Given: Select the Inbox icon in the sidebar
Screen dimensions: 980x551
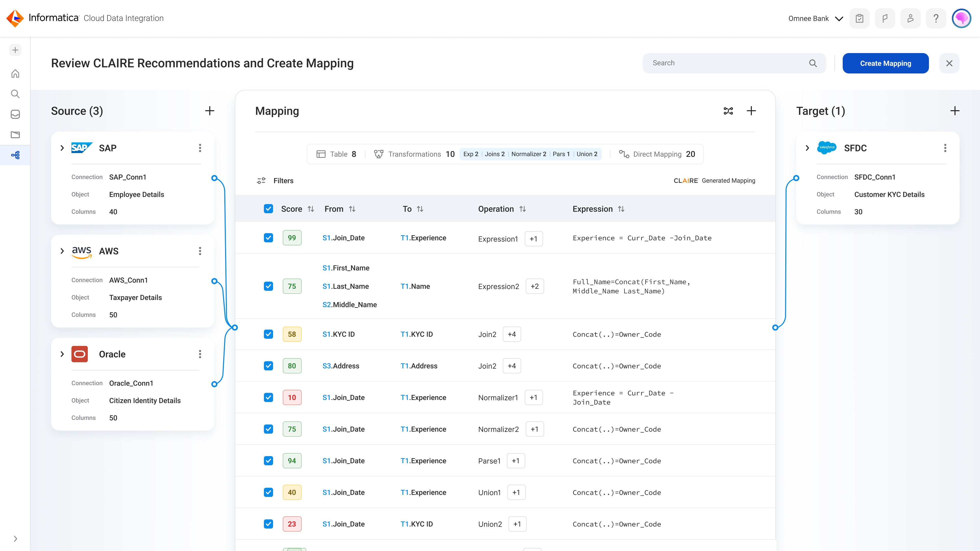Looking at the screenshot, I should pyautogui.click(x=15, y=115).
